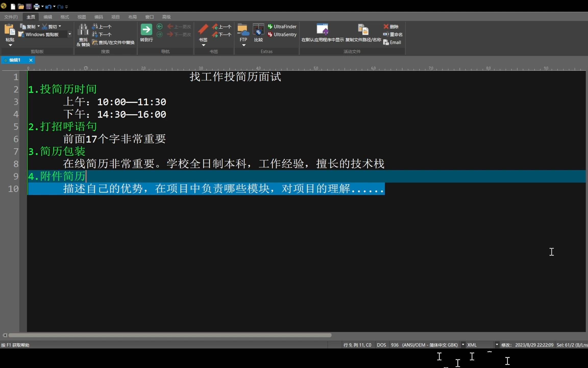Click Find/Replace in Files button
The width and height of the screenshot is (588, 368).
tap(113, 42)
